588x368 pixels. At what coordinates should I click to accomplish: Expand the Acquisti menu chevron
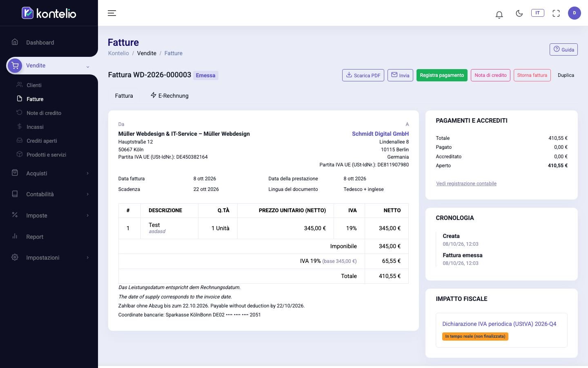pyautogui.click(x=87, y=173)
